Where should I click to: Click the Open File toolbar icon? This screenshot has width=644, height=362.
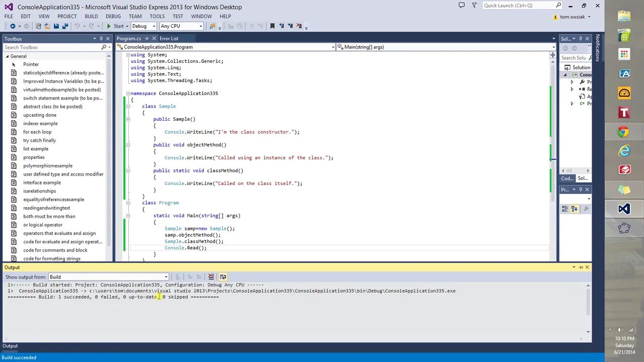pos(47,26)
